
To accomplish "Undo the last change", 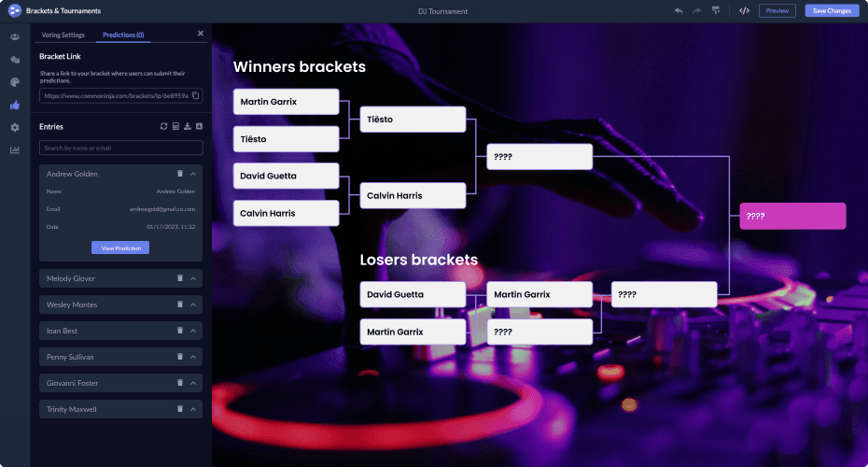I will pos(679,10).
